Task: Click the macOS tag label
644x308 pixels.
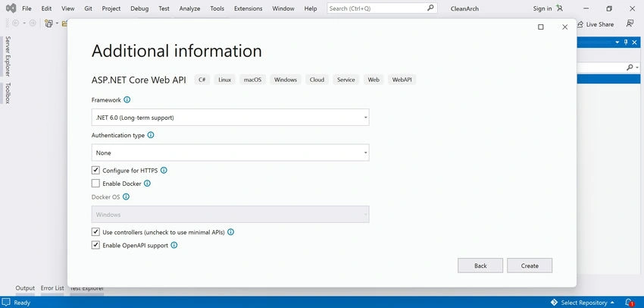Action: [x=252, y=80]
